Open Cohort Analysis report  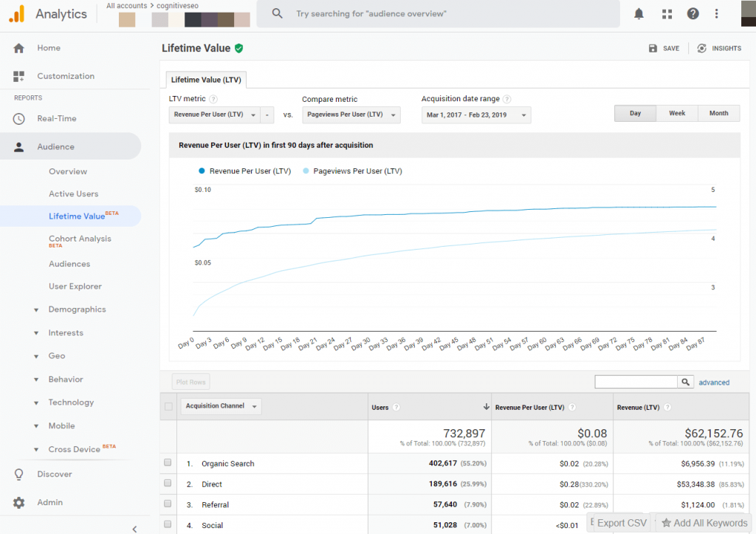point(80,239)
